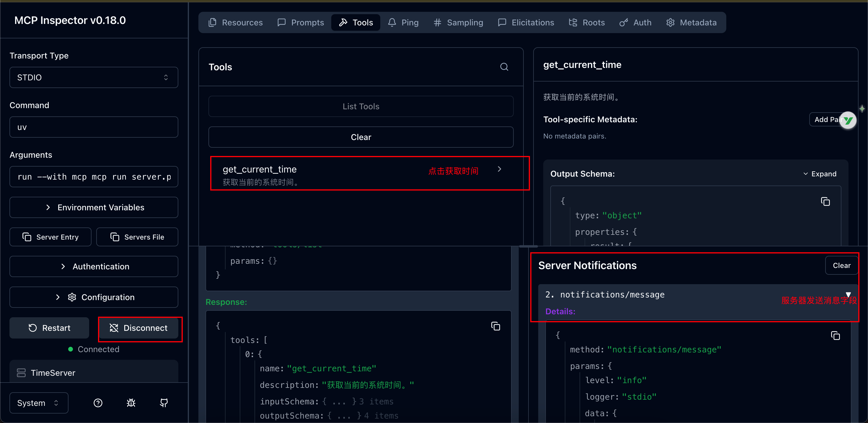Copy the notification details JSON
Screen dimensions: 868x423
click(835, 336)
